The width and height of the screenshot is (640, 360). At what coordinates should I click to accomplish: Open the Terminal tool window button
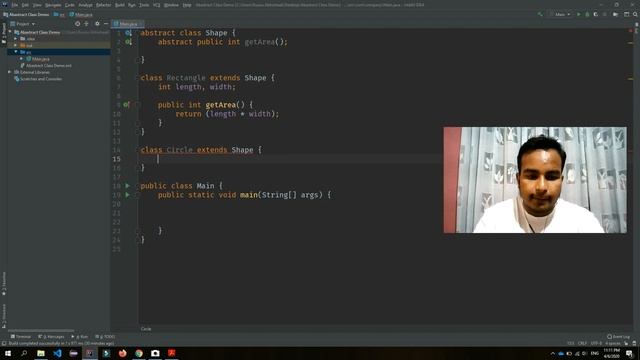[21, 337]
